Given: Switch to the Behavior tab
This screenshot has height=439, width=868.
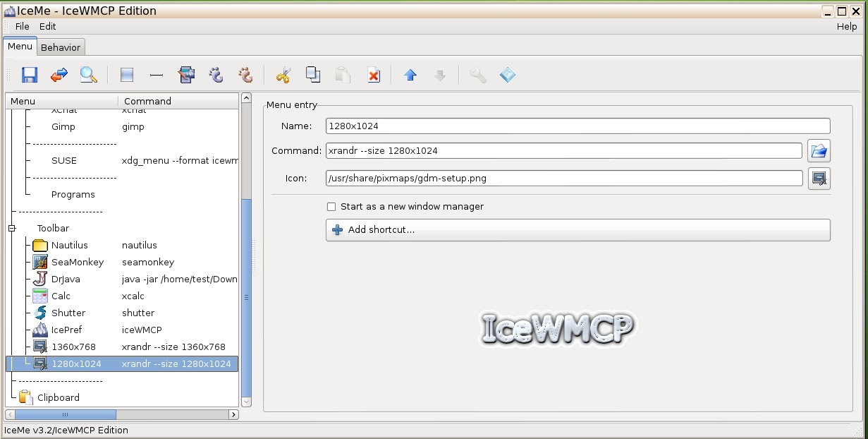Looking at the screenshot, I should [61, 47].
